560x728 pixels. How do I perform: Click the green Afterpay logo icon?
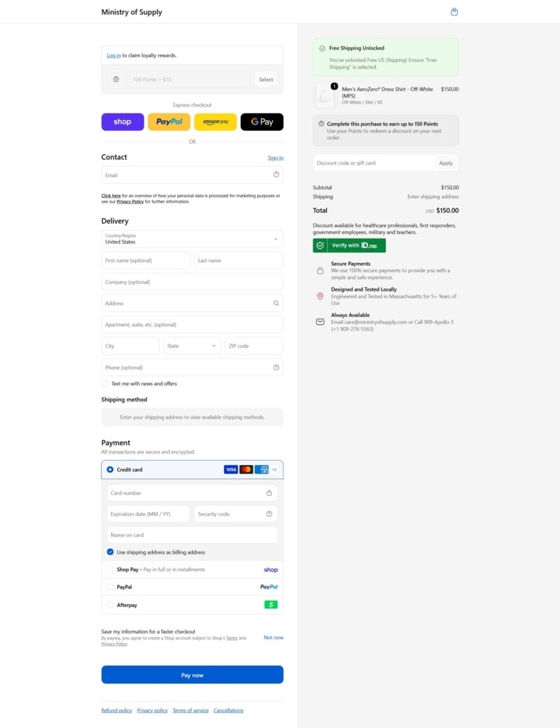[271, 604]
